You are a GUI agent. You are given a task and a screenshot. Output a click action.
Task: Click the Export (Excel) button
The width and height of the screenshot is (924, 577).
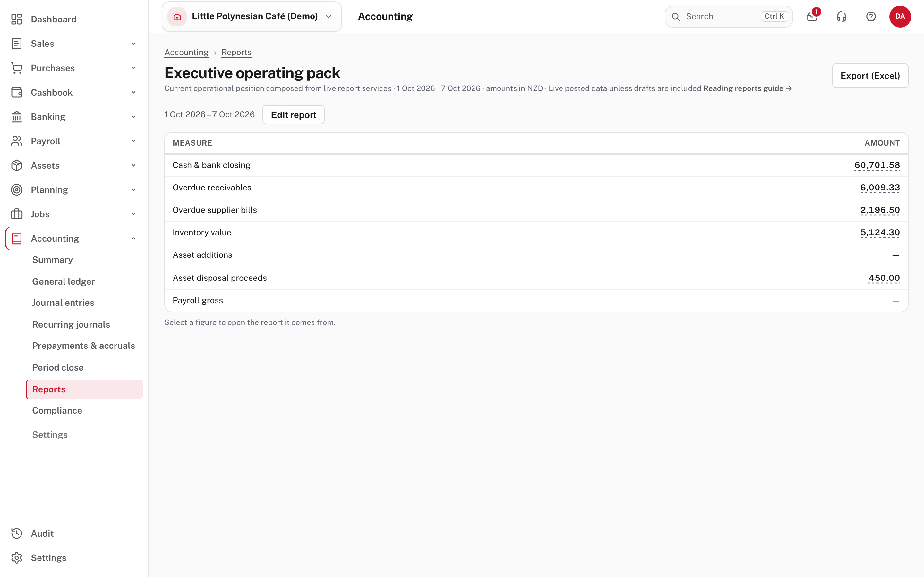870,76
